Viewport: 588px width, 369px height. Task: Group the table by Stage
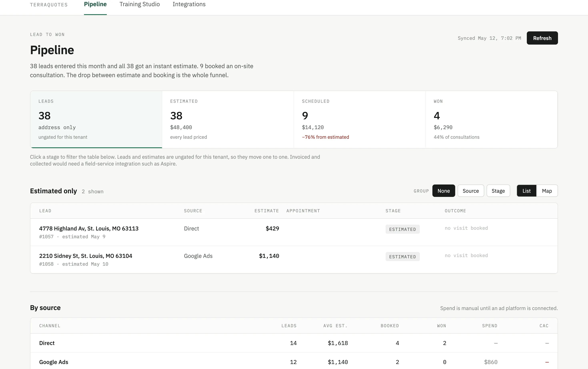click(498, 191)
